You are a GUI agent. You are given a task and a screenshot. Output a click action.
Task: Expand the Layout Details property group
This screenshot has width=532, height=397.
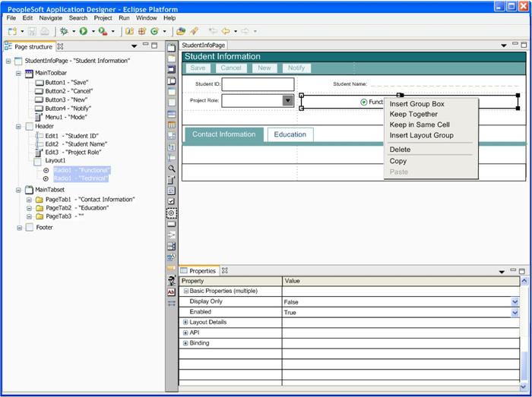click(x=185, y=322)
